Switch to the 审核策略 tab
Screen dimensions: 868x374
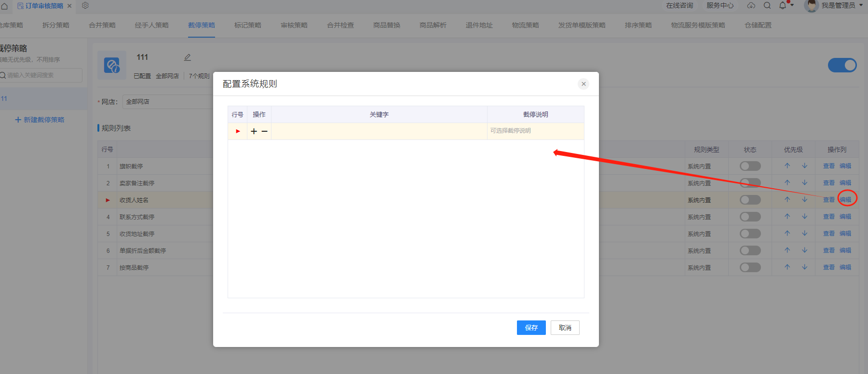(x=294, y=25)
